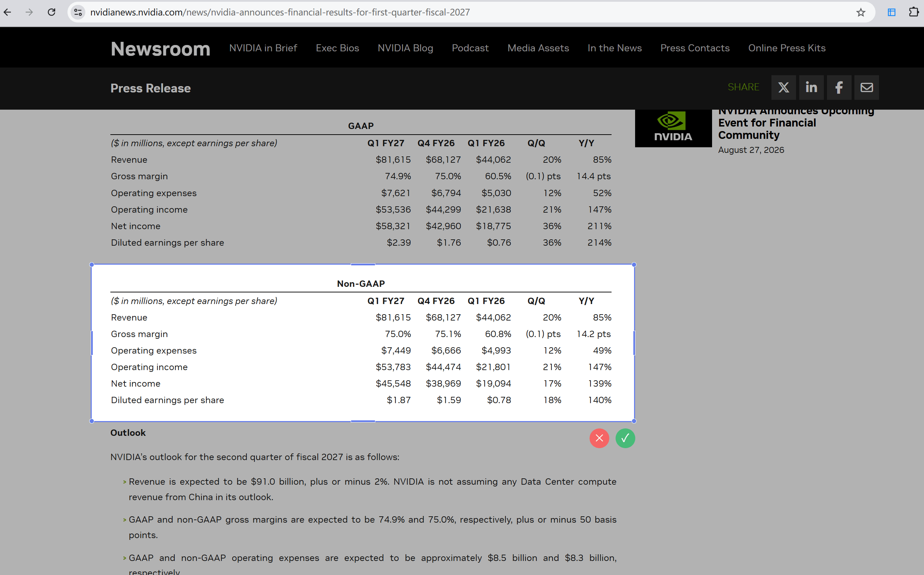This screenshot has height=575, width=924.
Task: Open NVIDIA in Brief menu item
Action: click(x=263, y=48)
